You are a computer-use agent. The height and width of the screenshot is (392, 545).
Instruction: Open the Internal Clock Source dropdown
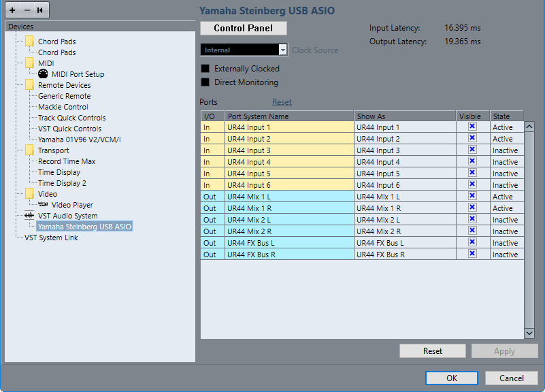coord(244,50)
